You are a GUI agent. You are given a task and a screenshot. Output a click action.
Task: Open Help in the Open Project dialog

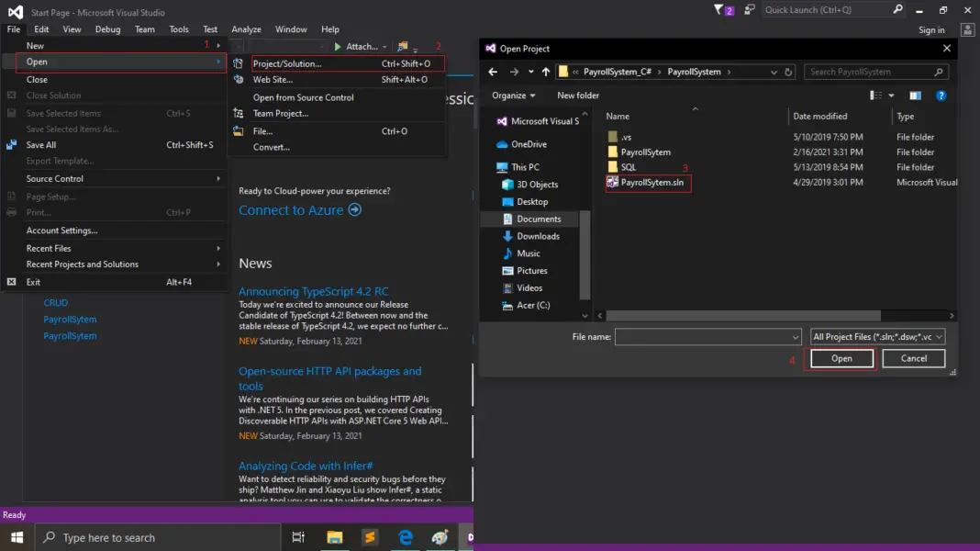[x=941, y=96]
